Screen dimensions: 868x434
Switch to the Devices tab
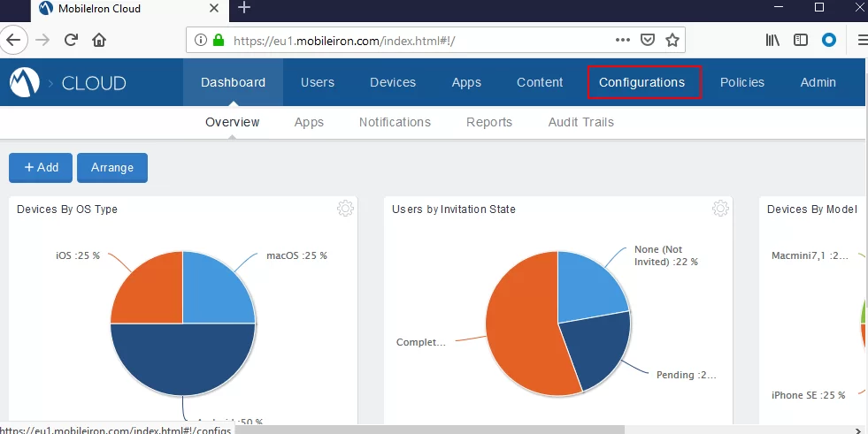click(x=393, y=82)
